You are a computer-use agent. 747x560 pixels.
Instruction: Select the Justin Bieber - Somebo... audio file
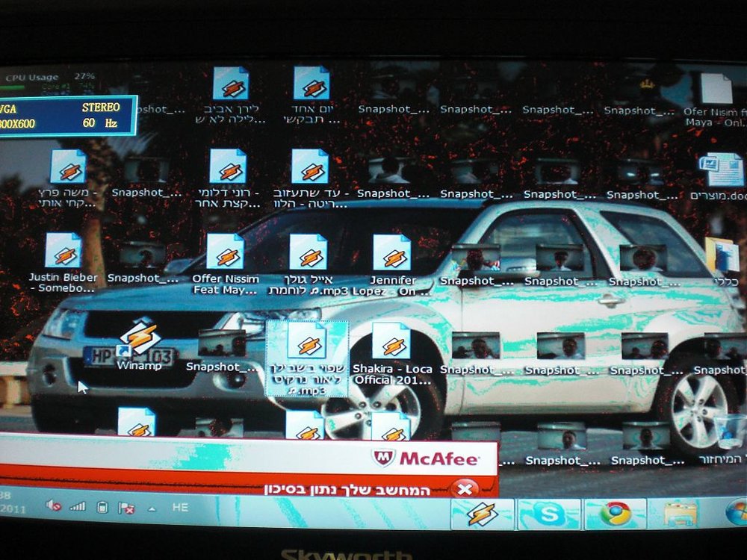point(63,263)
